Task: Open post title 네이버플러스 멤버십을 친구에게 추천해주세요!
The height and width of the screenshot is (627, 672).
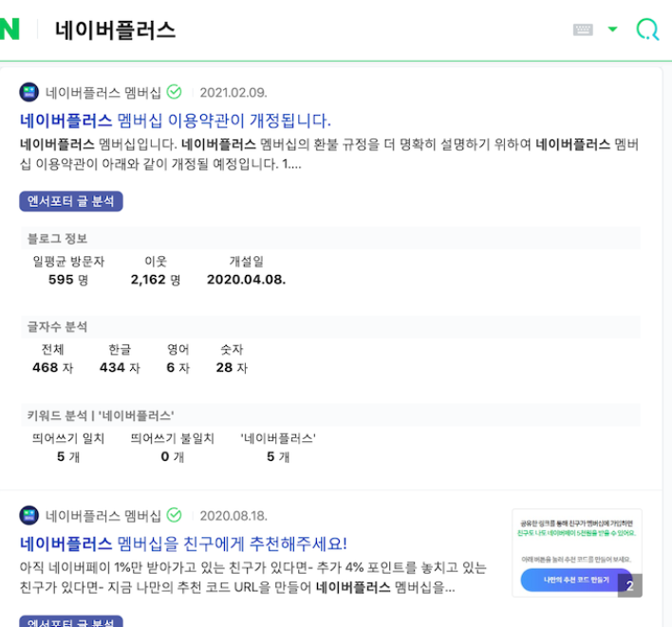Action: coord(183,544)
